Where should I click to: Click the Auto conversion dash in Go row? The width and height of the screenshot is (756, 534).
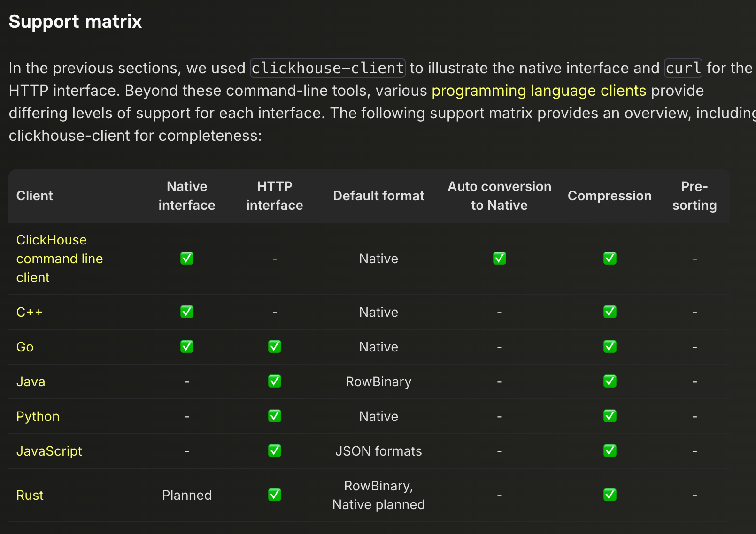click(500, 347)
